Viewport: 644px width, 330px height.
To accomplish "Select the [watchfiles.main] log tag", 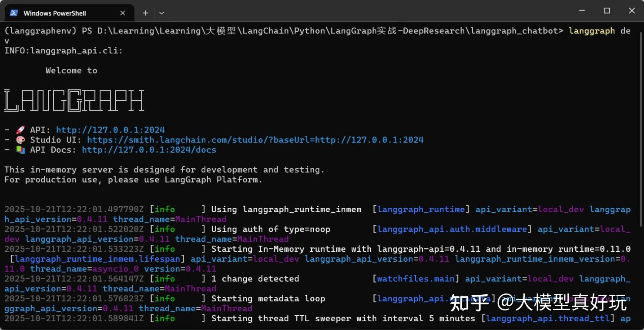I will (x=416, y=279).
